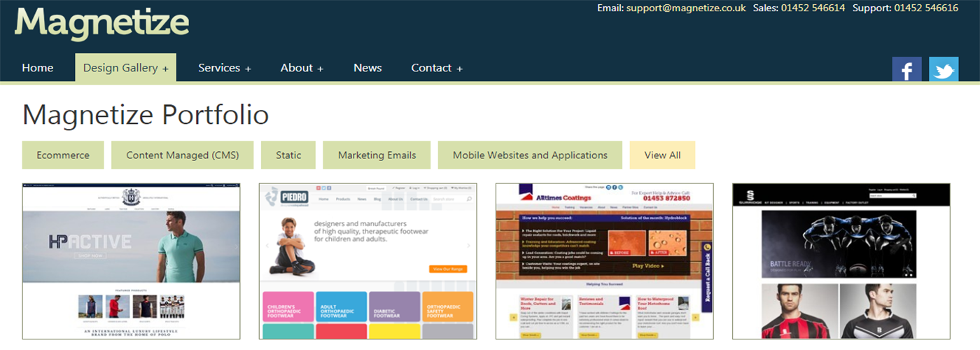980x350 pixels.
Task: Filter by Mobile Websites and Applications
Action: 530,155
